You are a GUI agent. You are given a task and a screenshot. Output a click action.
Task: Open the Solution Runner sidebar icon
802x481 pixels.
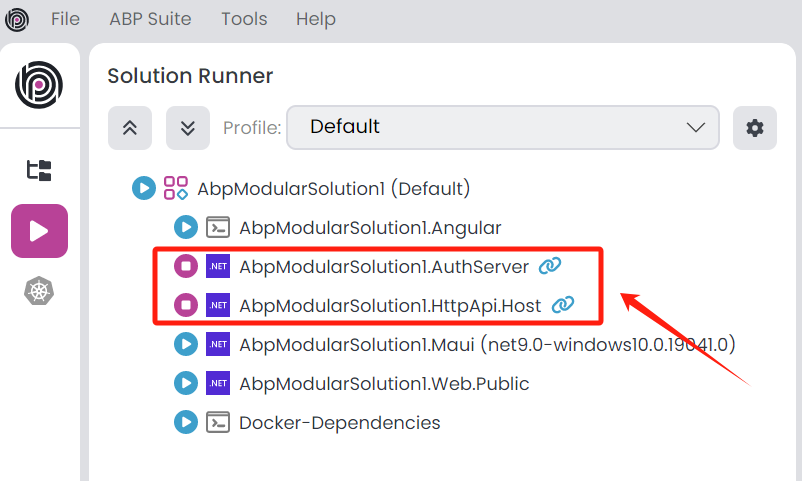tap(39, 231)
